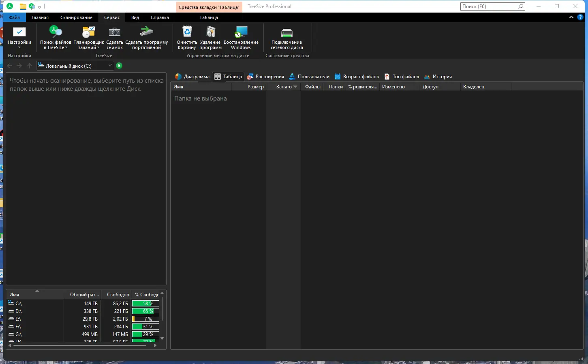Open the Пользователи view tab
Image resolution: width=588 pixels, height=364 pixels.
pyautogui.click(x=309, y=77)
